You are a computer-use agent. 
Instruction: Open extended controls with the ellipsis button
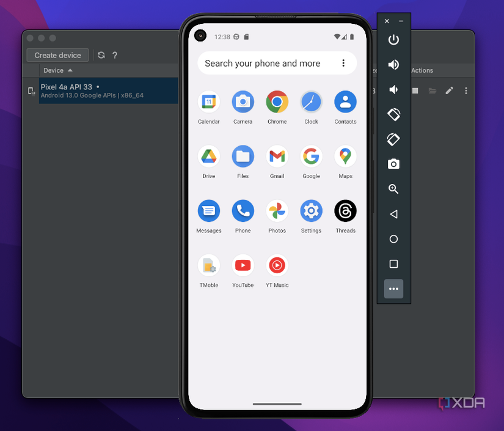393,289
